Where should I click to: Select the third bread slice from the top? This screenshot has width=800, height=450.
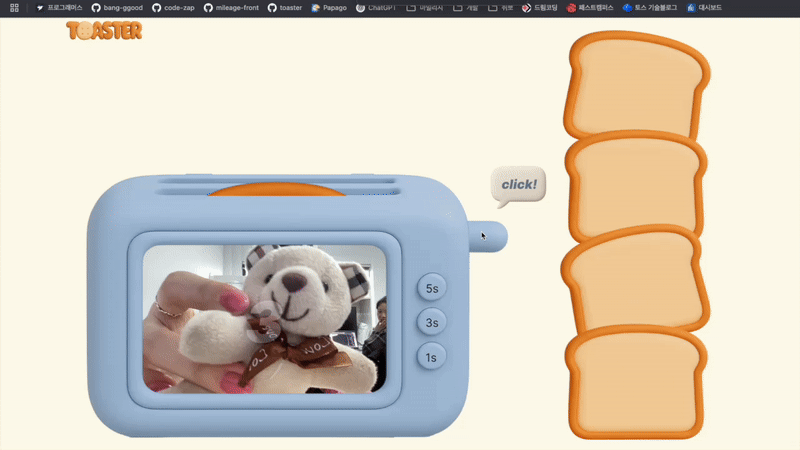click(x=635, y=280)
